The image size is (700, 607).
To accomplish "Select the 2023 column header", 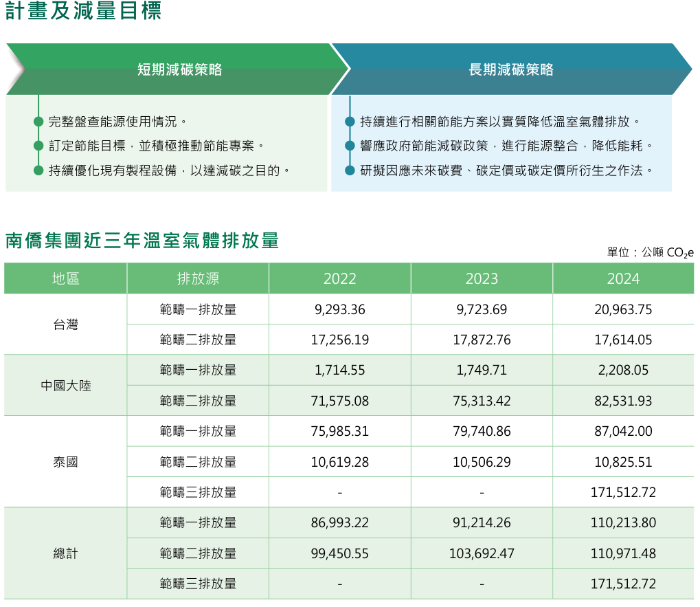I will (x=482, y=278).
